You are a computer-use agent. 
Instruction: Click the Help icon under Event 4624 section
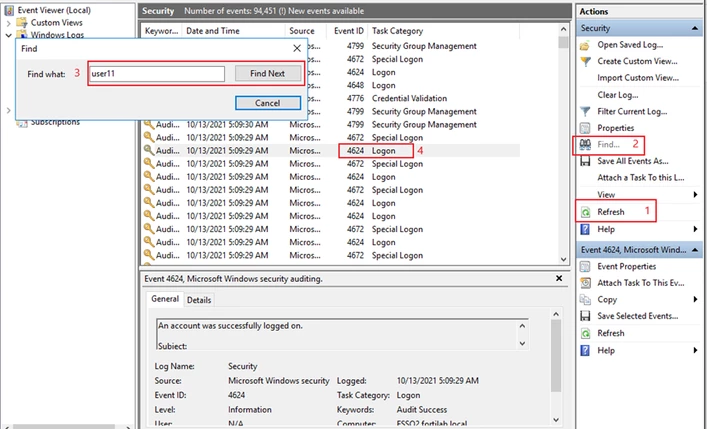(585, 351)
